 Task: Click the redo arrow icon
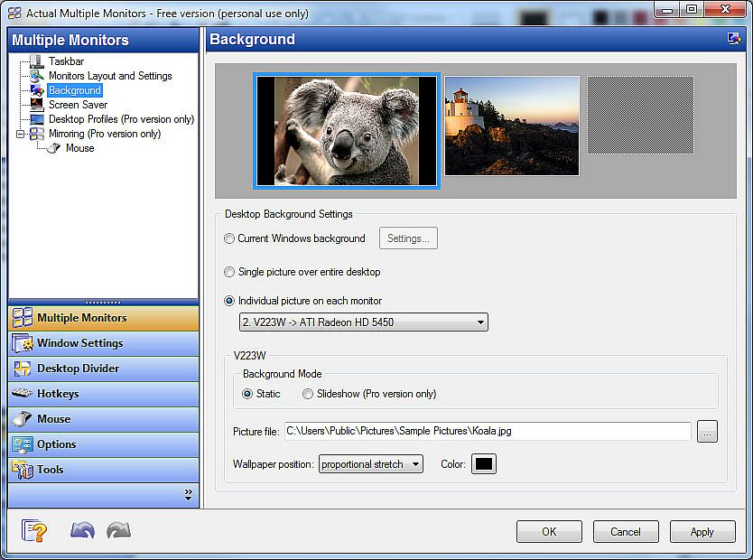[118, 531]
